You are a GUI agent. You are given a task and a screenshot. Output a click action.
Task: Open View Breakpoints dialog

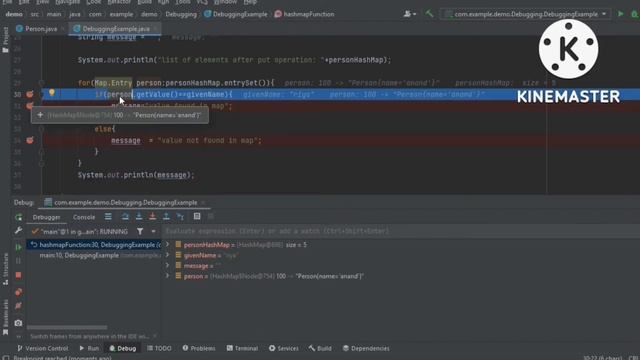coord(18,292)
